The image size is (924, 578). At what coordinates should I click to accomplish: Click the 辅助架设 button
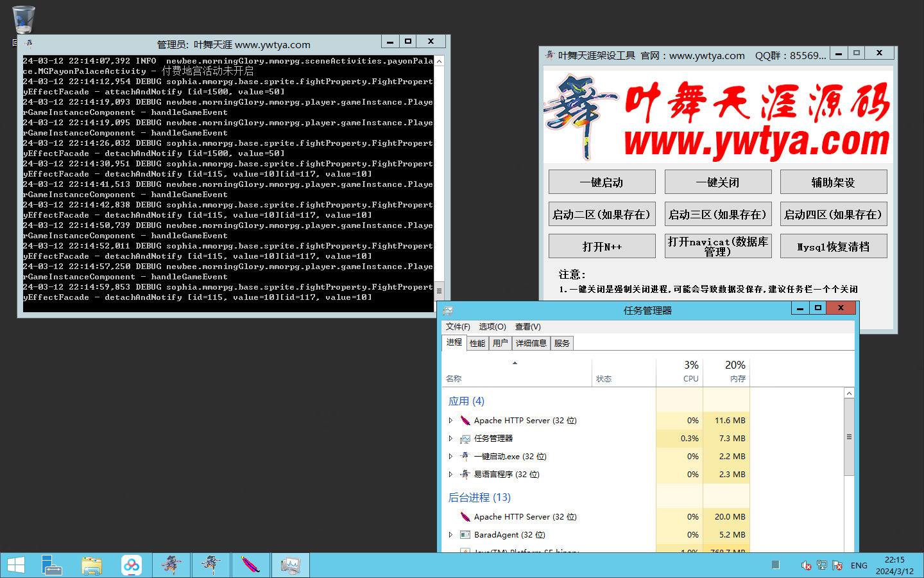pyautogui.click(x=834, y=182)
